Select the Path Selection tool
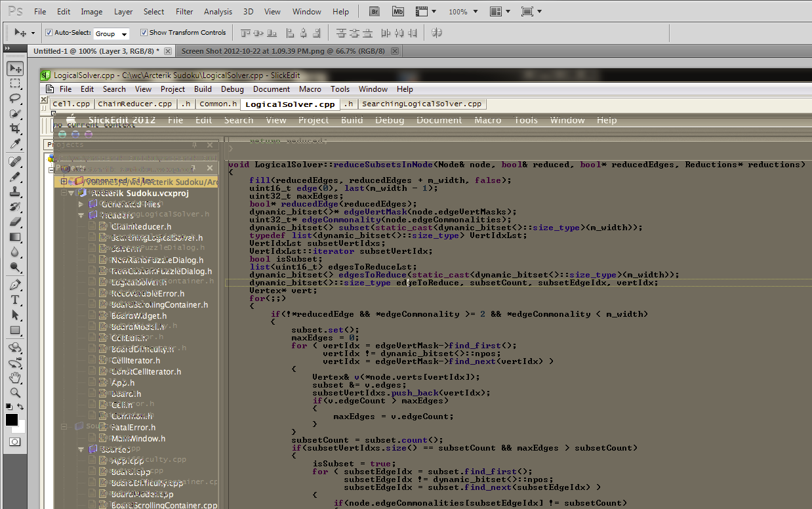812x509 pixels. click(x=14, y=315)
